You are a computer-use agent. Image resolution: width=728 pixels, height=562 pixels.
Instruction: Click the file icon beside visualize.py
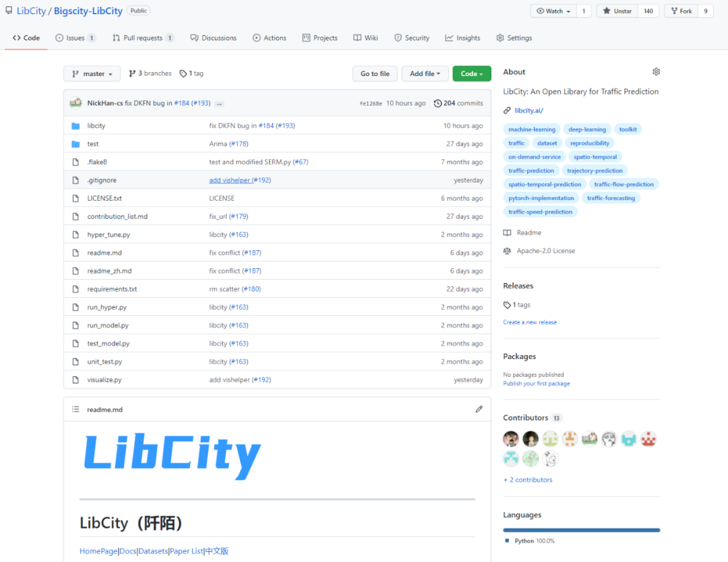click(75, 379)
